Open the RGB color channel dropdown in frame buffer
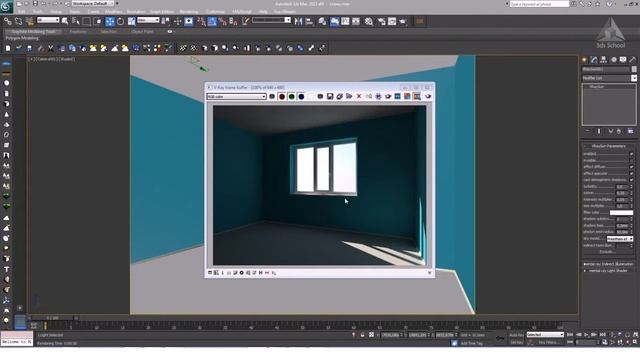 click(x=236, y=97)
